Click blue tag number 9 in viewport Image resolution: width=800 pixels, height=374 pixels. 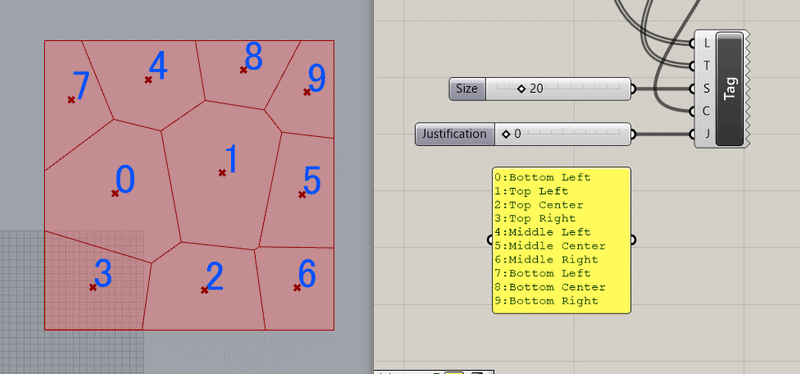pyautogui.click(x=317, y=79)
